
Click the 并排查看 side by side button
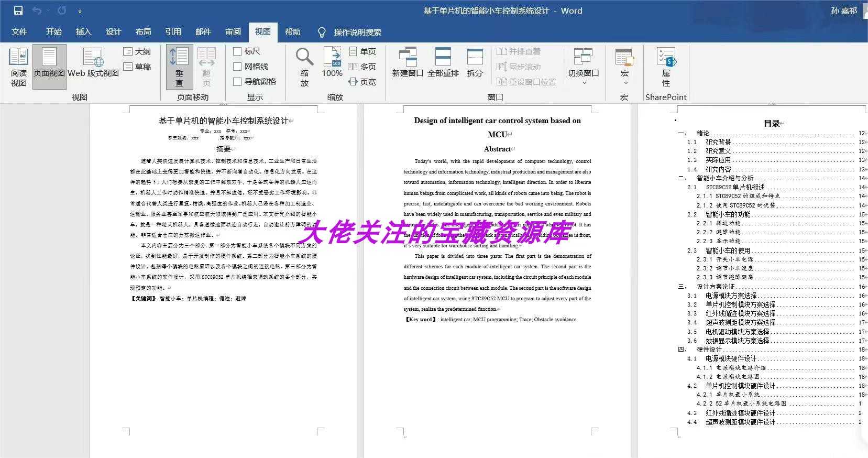click(x=519, y=51)
